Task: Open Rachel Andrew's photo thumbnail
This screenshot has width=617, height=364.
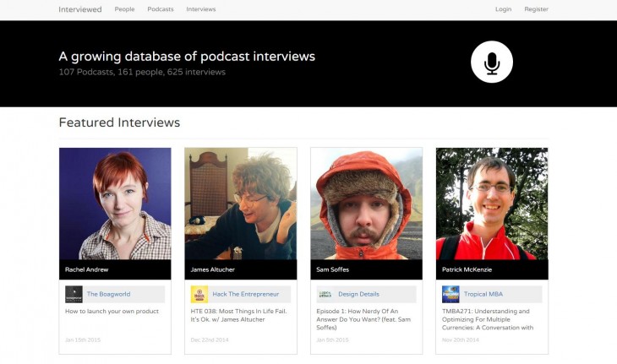Action: (115, 204)
